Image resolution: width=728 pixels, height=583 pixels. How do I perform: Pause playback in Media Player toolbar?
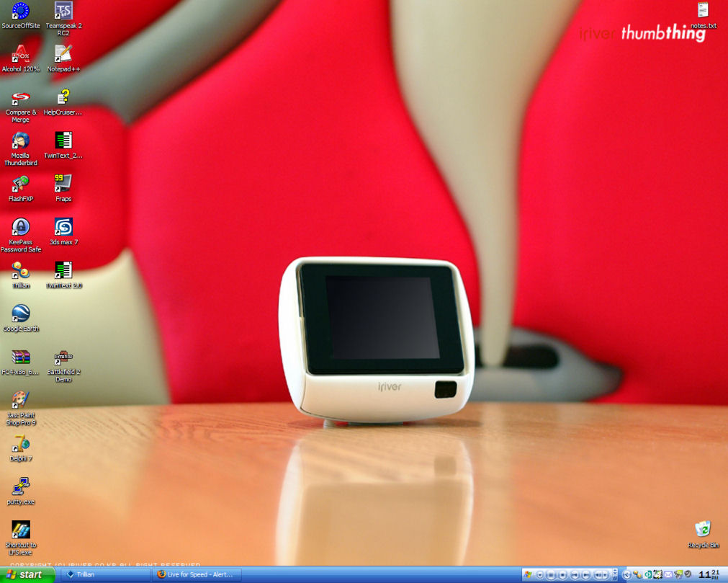click(x=551, y=575)
